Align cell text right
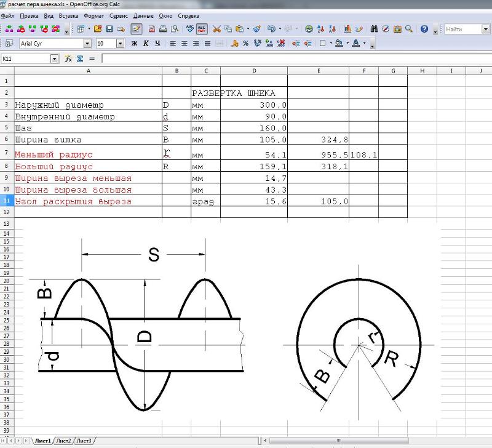492x448 pixels. pos(196,43)
